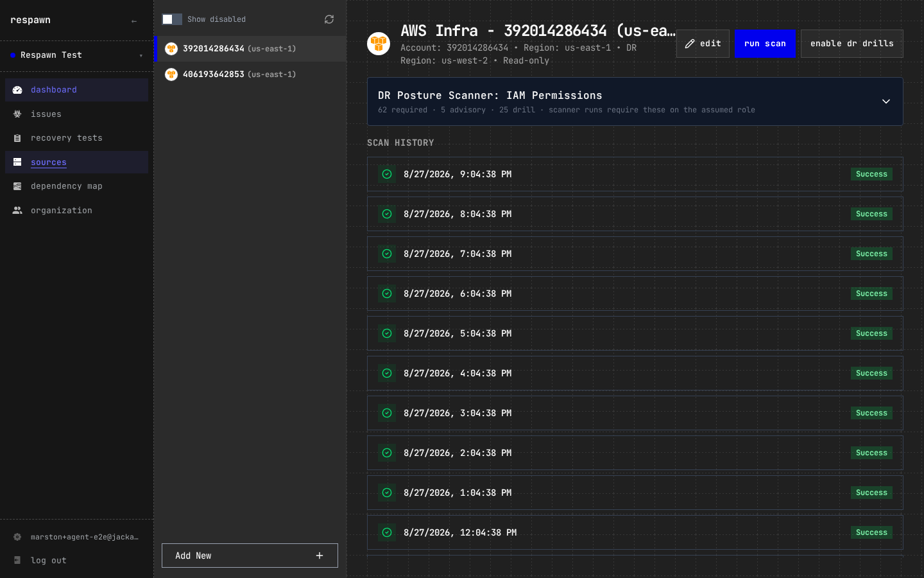Click the large AWS logo in the header
Screen dimensions: 924x578
379,44
